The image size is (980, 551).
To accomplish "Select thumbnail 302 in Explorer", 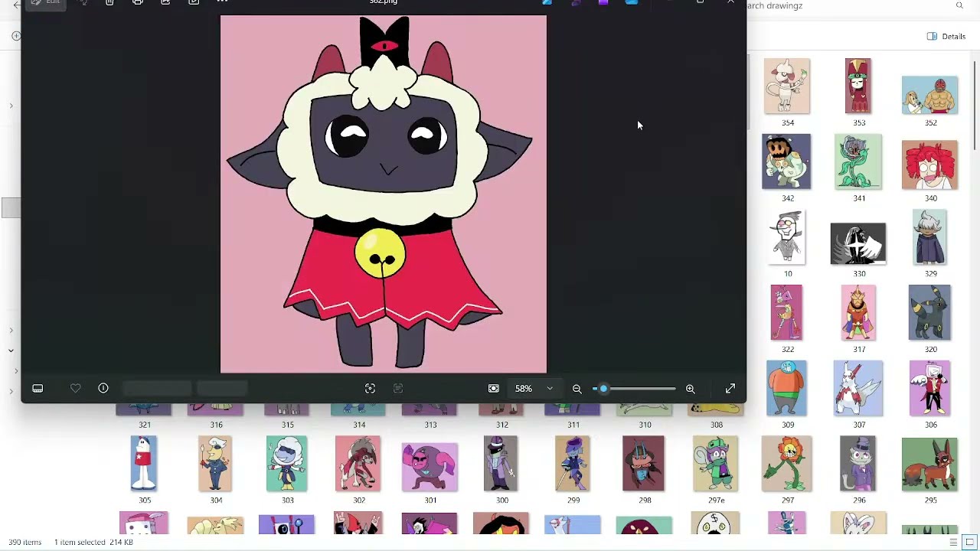I will (x=358, y=463).
